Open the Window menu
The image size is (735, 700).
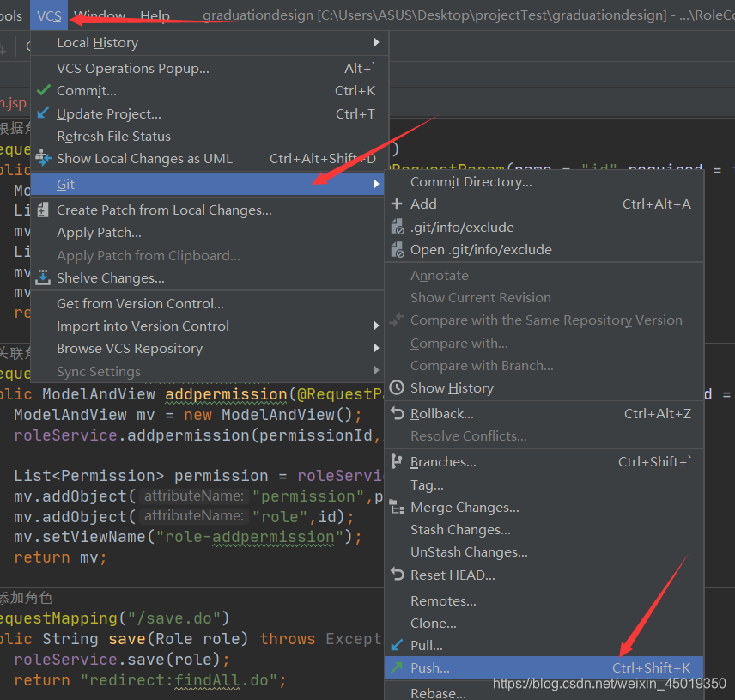(100, 15)
